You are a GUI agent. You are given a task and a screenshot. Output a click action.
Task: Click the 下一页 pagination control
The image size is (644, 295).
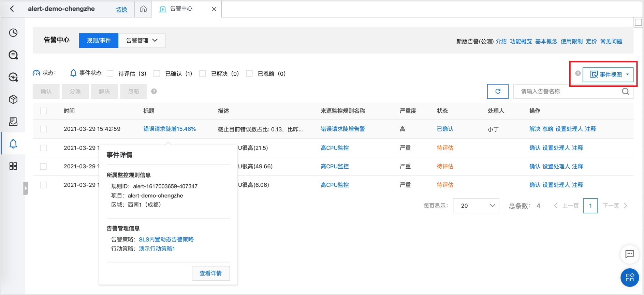(615, 206)
